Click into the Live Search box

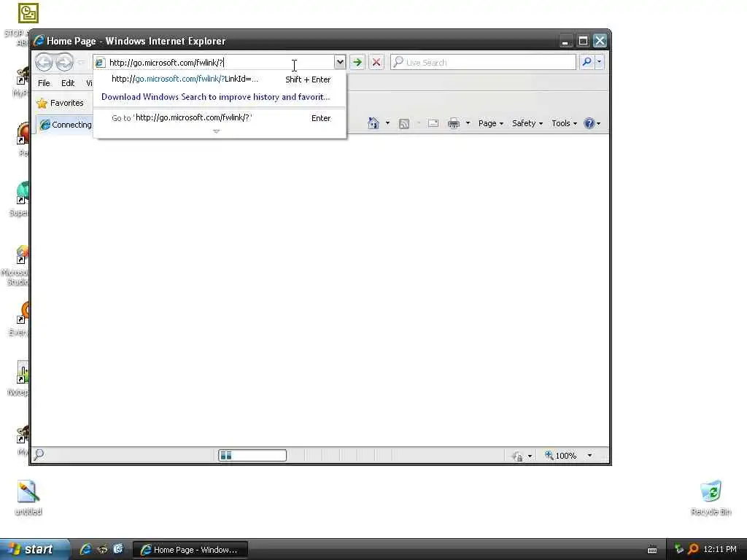click(483, 63)
